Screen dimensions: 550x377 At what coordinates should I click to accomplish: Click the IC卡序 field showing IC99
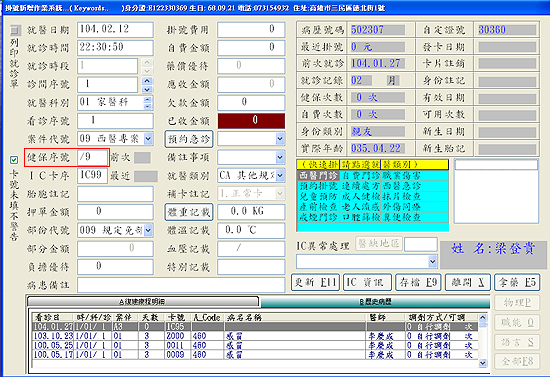(x=92, y=175)
